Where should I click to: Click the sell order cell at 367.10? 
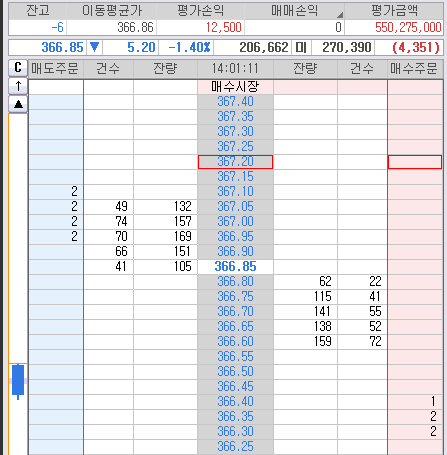coord(56,191)
